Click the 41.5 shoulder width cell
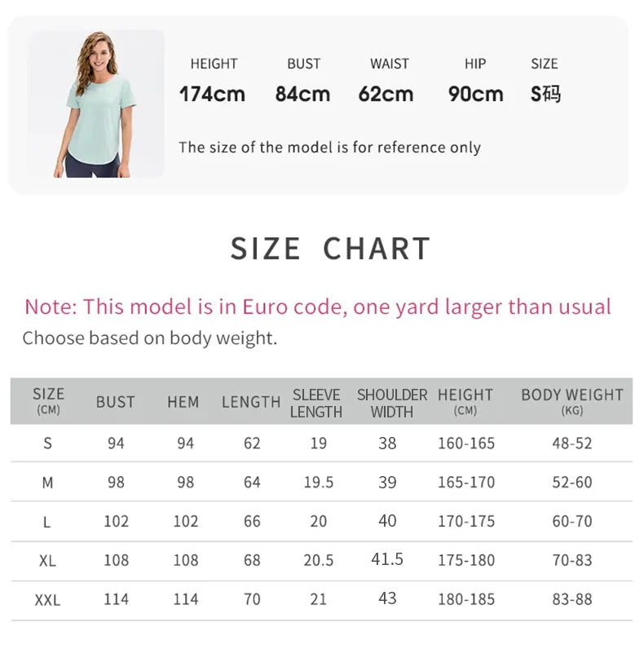 pos(387,559)
